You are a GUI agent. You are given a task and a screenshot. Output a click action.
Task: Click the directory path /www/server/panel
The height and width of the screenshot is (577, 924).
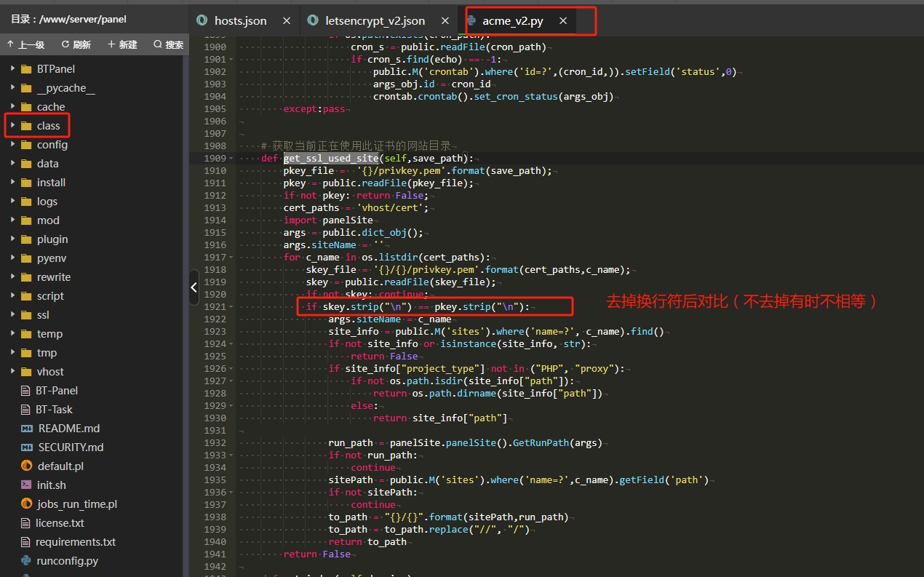84,20
